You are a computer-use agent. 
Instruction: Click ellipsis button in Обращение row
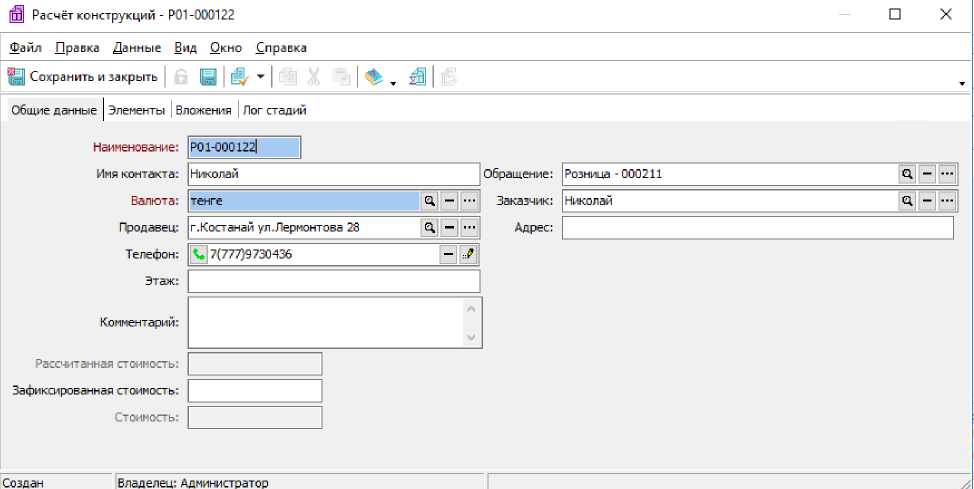947,174
